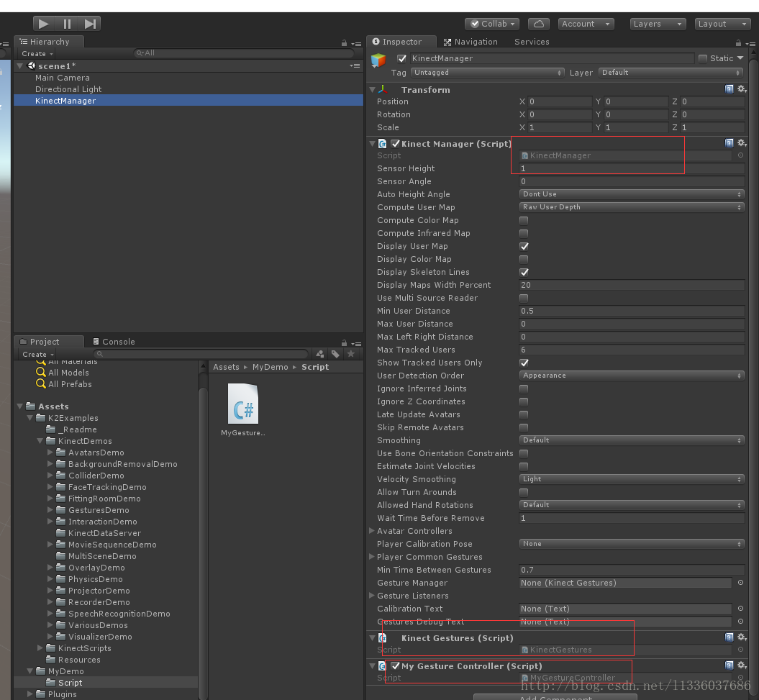Click the All Prefabs saved search

(64, 384)
